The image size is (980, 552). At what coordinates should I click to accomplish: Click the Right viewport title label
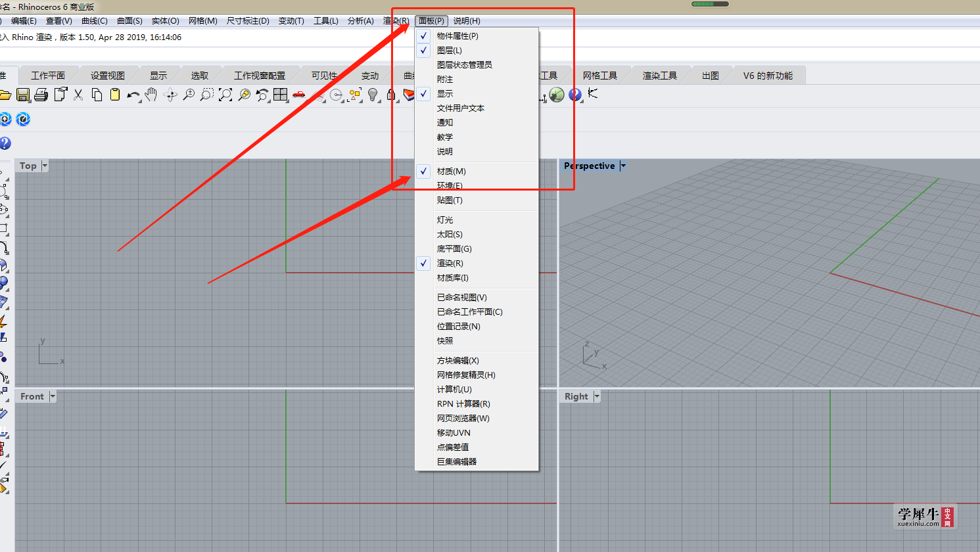pyautogui.click(x=576, y=397)
